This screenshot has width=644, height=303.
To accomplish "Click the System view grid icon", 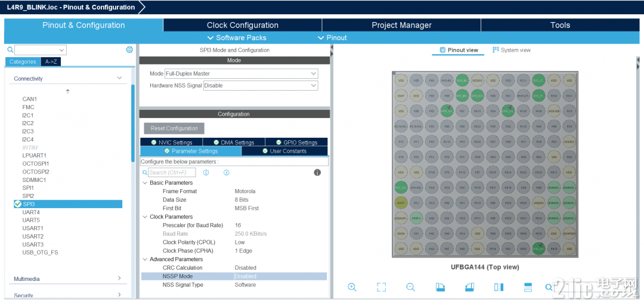I will point(496,50).
